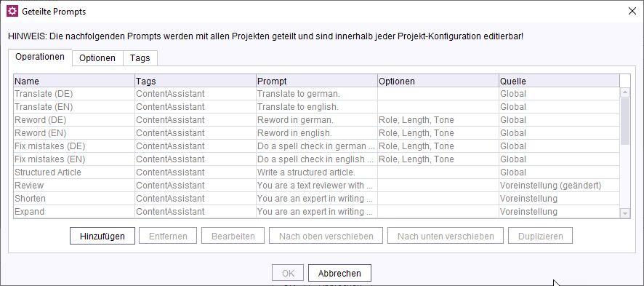Select the Operationen tab
Viewport: 644px width, 286px height.
click(x=40, y=57)
